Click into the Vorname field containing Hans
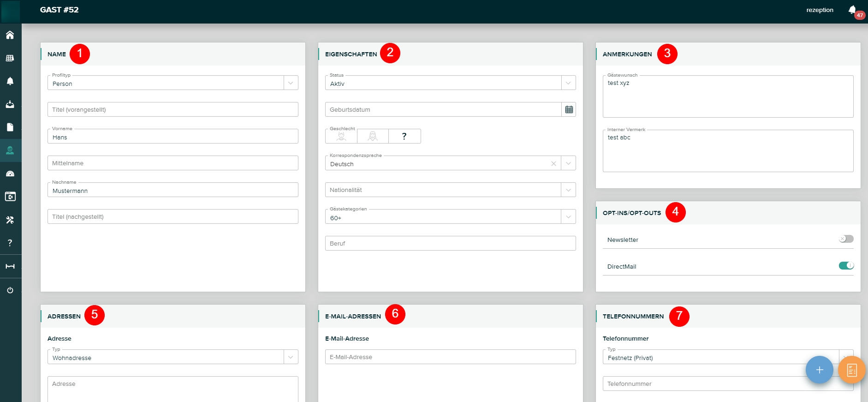The height and width of the screenshot is (402, 868). click(172, 137)
